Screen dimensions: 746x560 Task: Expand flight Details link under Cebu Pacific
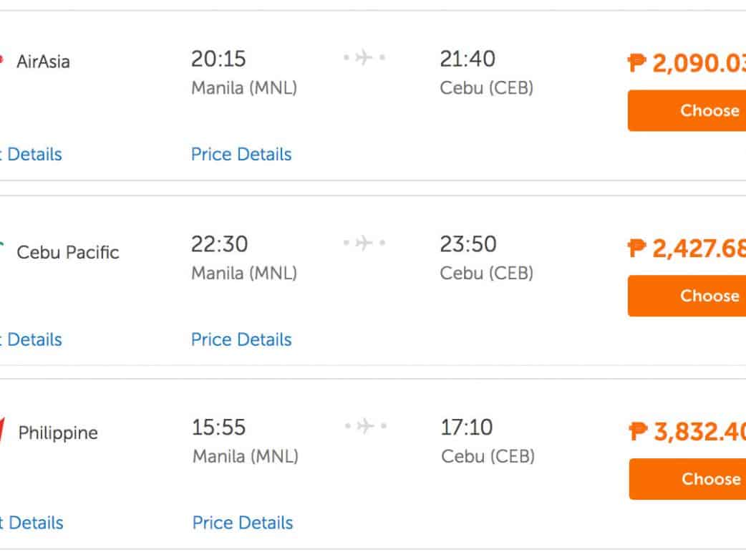tap(31, 339)
